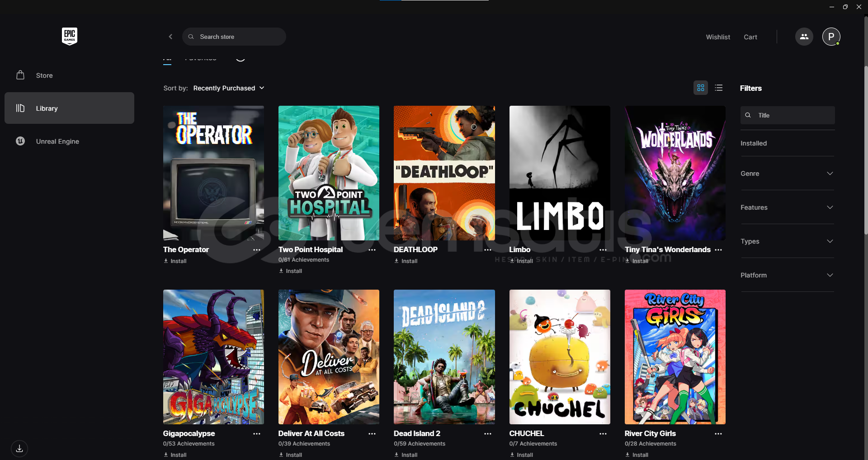Open more options for Gigapocalypse
Viewport: 868px width, 460px height.
(x=257, y=434)
